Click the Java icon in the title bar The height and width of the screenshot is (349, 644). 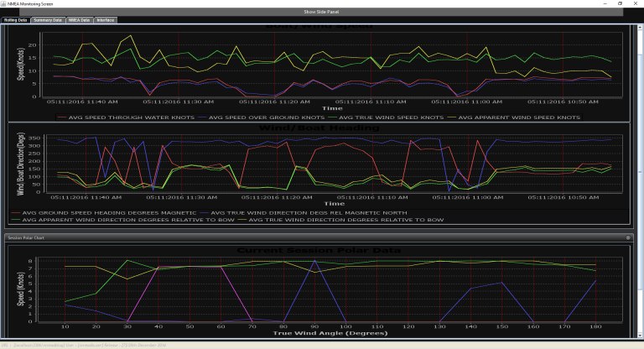[3, 3]
